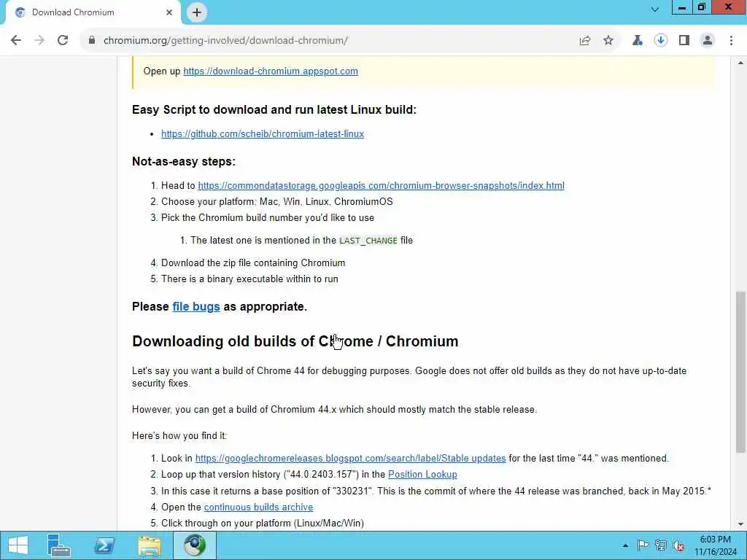Viewport: 747px width, 560px height.
Task: Open the download-chromium.appspot.com link
Action: point(271,71)
